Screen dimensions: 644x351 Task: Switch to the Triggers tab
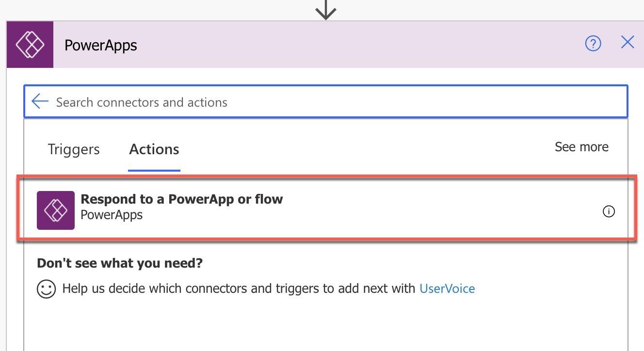pos(74,149)
